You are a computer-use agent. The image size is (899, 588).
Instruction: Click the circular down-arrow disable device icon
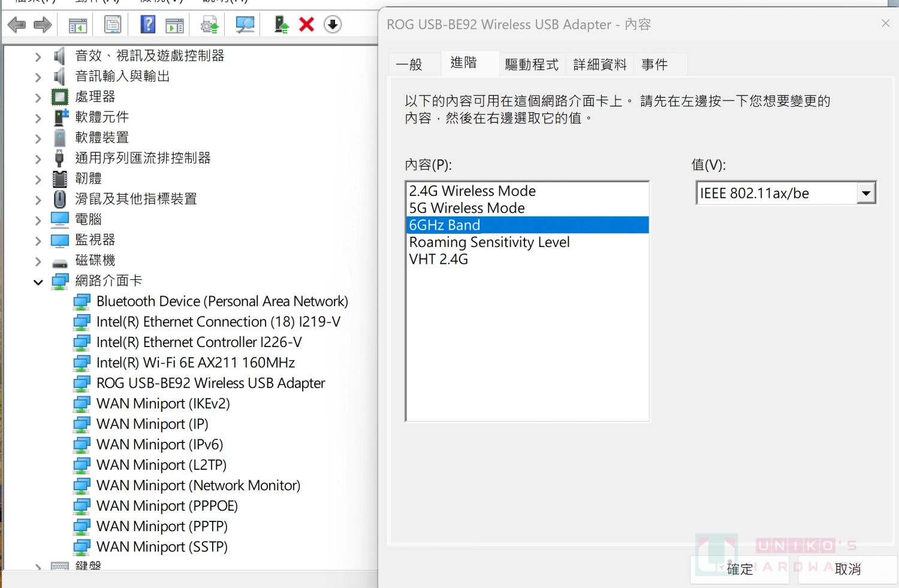333,25
